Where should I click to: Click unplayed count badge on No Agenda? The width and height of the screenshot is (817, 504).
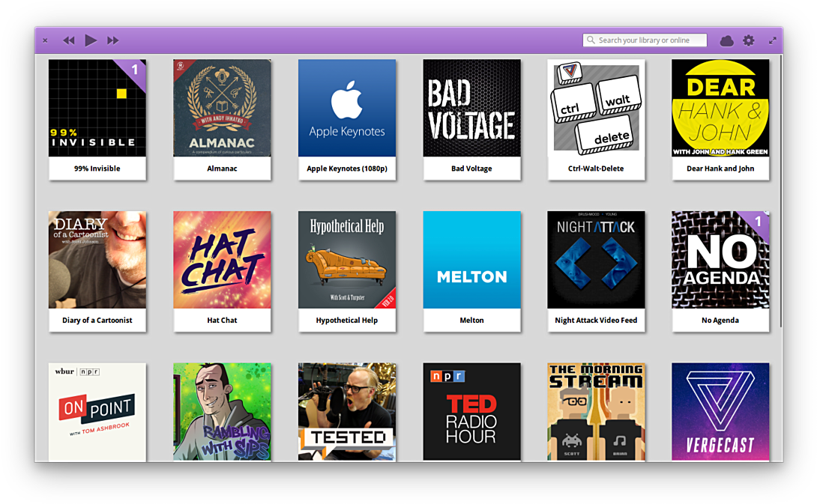[758, 222]
